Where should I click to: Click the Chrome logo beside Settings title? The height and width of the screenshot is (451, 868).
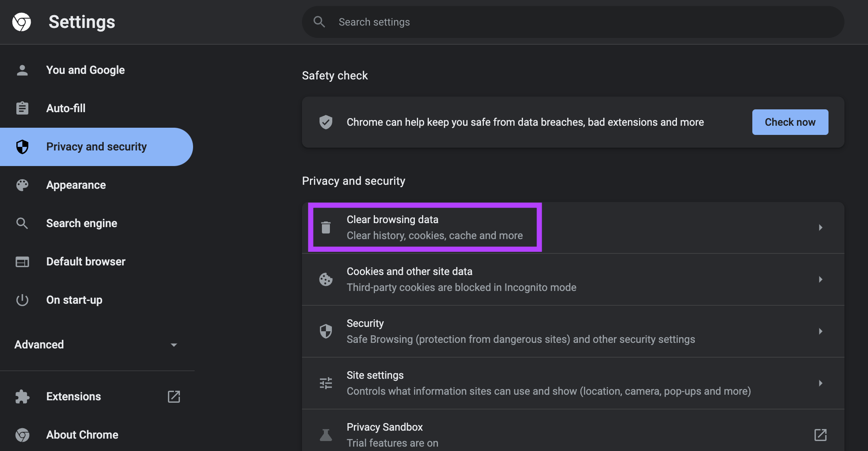(x=22, y=22)
